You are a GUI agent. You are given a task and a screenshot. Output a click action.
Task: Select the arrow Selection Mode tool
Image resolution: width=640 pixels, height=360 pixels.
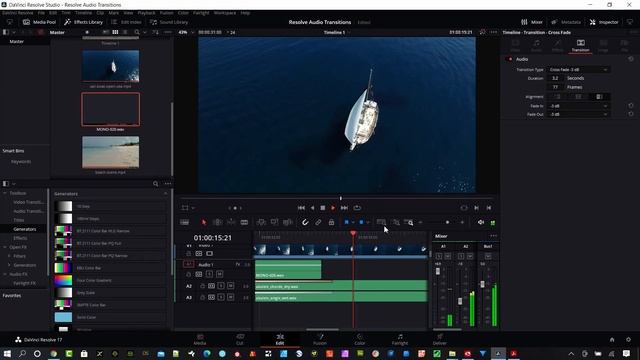(204, 222)
